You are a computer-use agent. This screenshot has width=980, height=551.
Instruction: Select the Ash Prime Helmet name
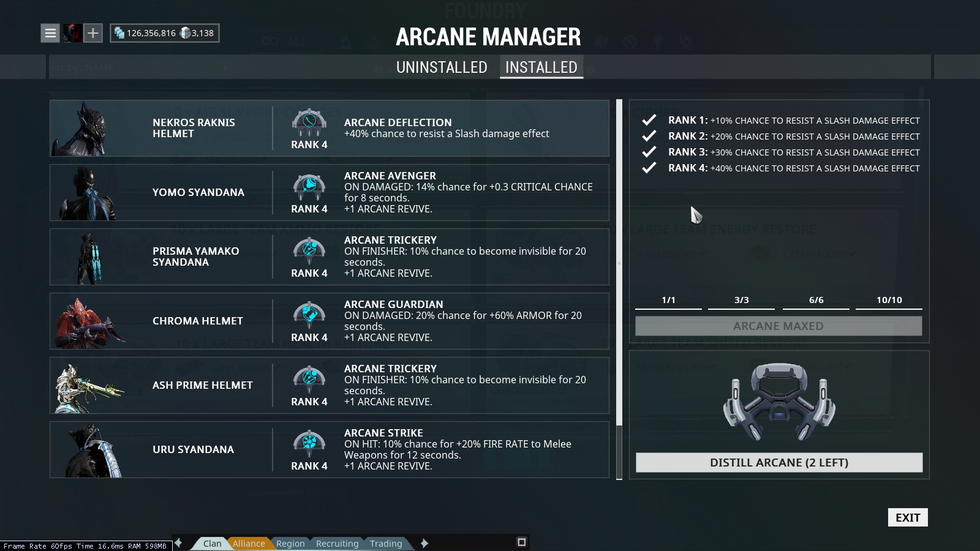point(203,385)
